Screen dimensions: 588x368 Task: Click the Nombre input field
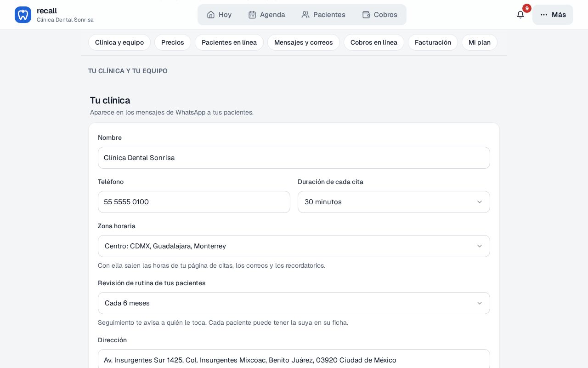coord(294,158)
